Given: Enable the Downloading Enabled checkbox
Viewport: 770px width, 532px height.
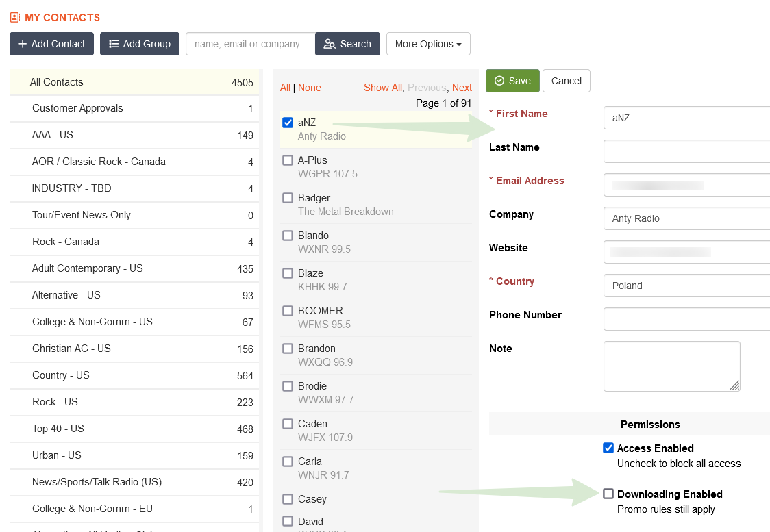Looking at the screenshot, I should (608, 494).
